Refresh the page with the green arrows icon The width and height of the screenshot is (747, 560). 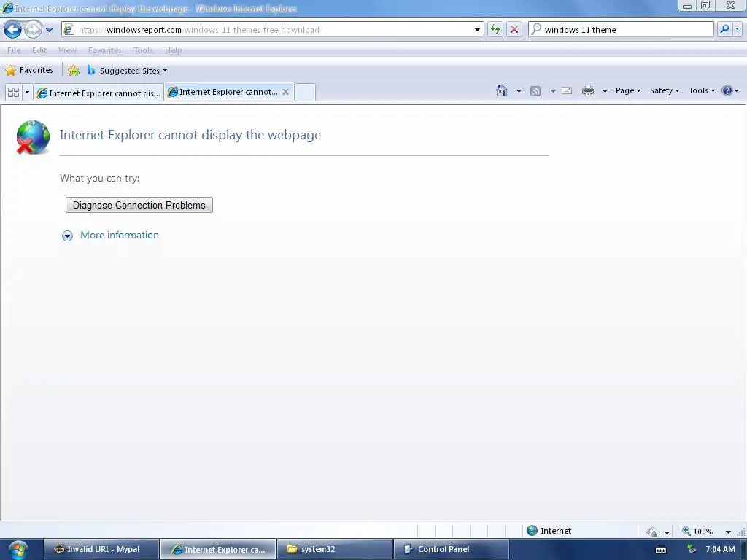495,29
